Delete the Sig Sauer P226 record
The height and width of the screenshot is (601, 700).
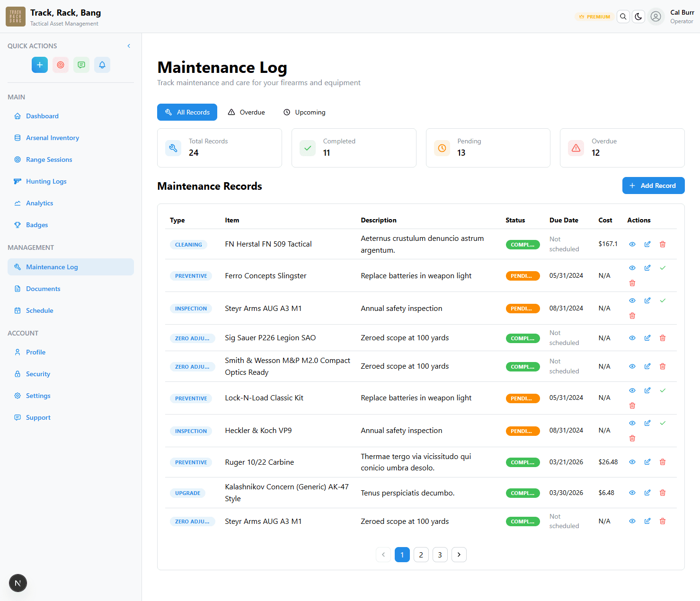point(663,338)
